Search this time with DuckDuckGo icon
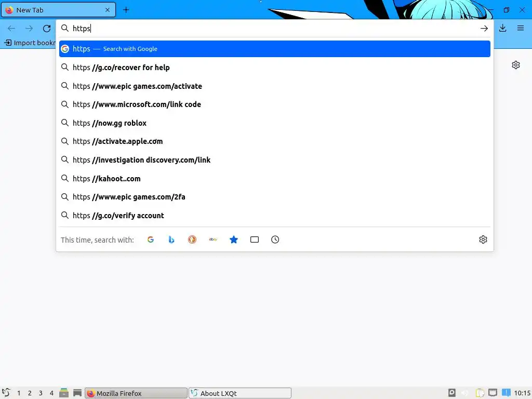The height and width of the screenshot is (399, 532). click(x=192, y=240)
